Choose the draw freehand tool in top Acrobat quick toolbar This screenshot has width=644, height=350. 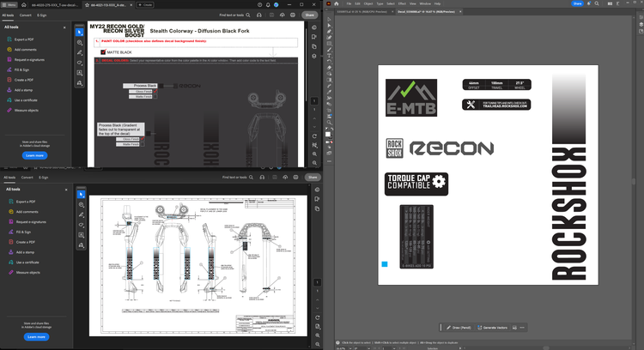point(80,63)
